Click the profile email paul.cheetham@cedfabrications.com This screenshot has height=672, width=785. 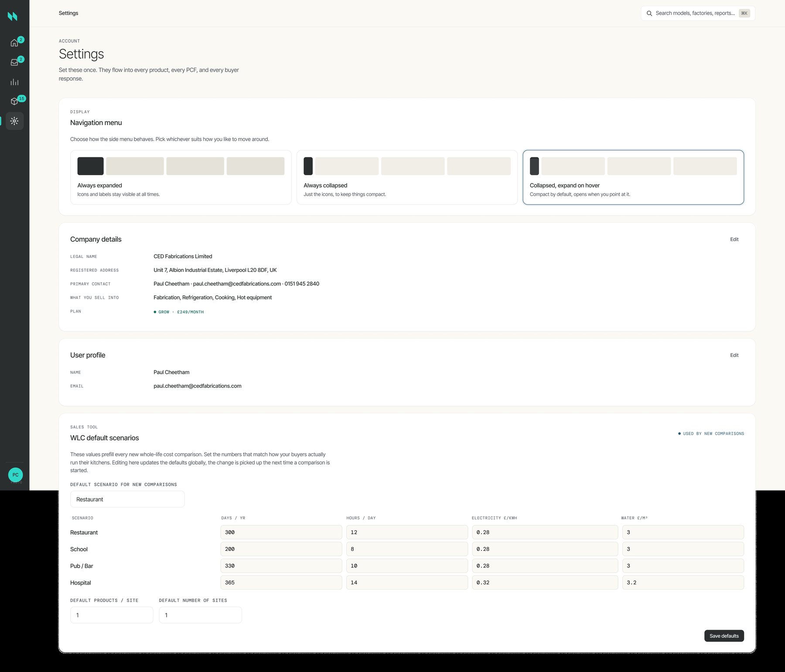(x=198, y=386)
